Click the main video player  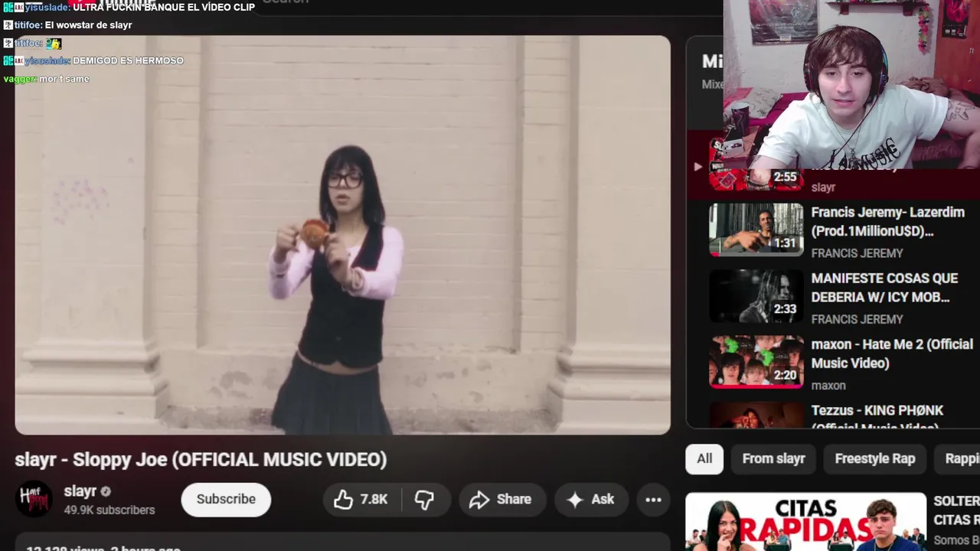342,235
